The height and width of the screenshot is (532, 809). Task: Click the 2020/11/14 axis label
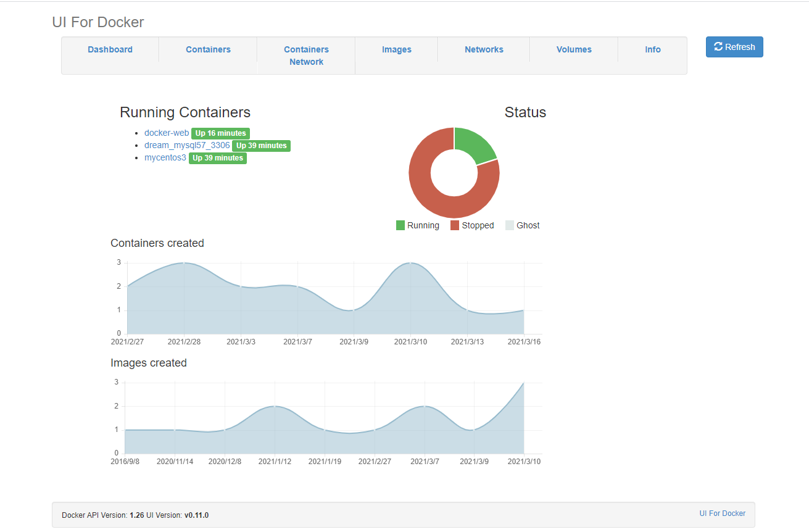tap(175, 462)
